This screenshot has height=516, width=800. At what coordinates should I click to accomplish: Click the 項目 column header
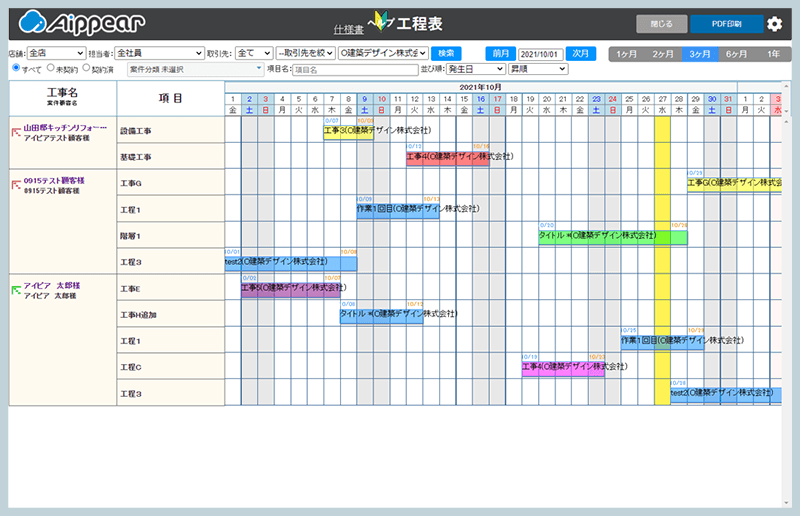[x=170, y=98]
